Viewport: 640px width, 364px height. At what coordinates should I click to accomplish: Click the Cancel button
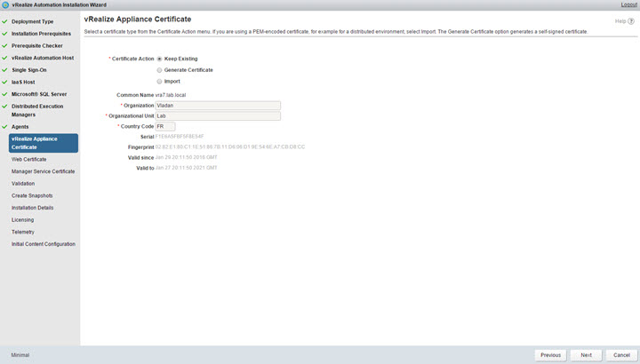click(x=621, y=355)
